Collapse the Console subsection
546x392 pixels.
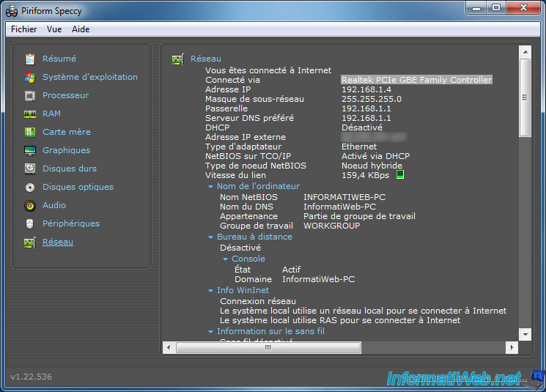225,259
